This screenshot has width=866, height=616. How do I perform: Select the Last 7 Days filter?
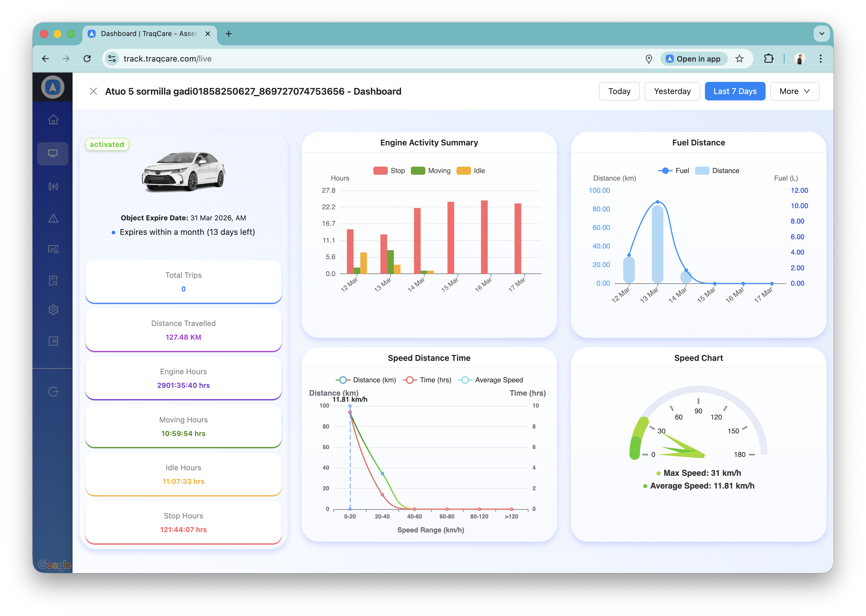pos(735,91)
